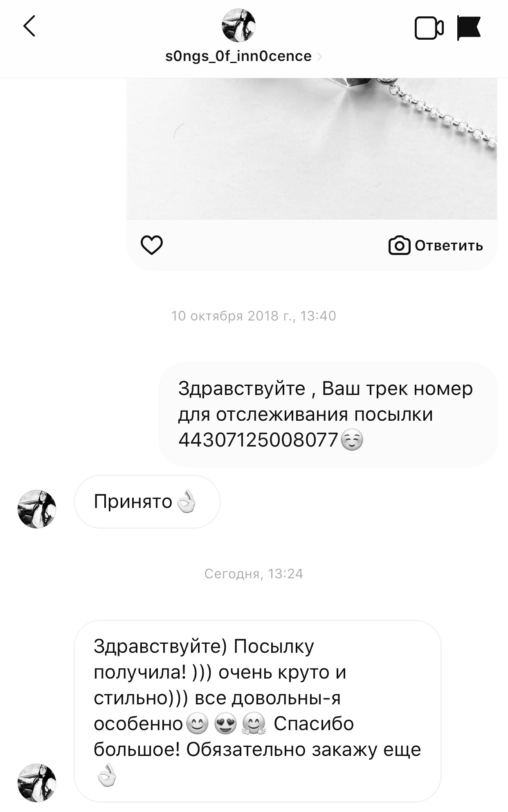
Task: Tap avatar beside the last message
Action: click(37, 782)
